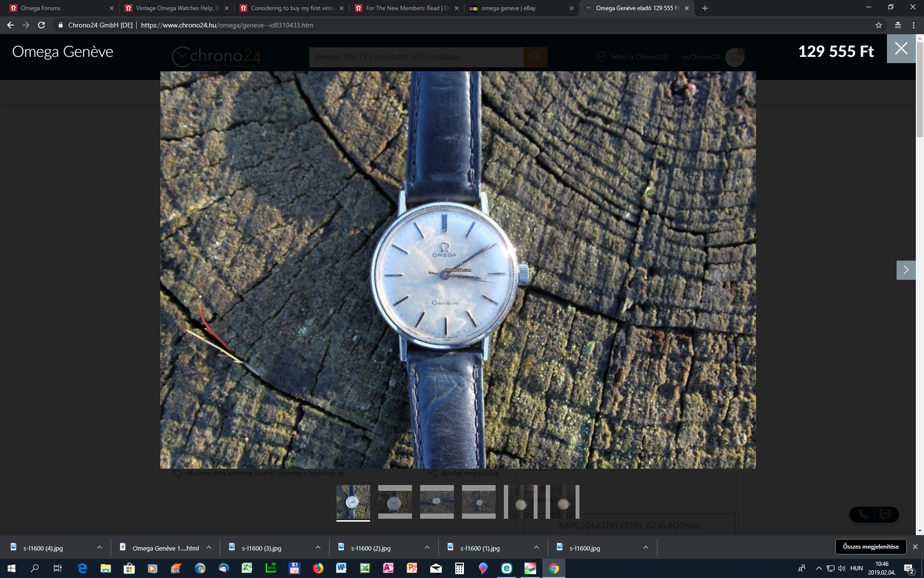The width and height of the screenshot is (924, 578).
Task: Switch to omega geneve eBay tab
Action: pos(515,8)
